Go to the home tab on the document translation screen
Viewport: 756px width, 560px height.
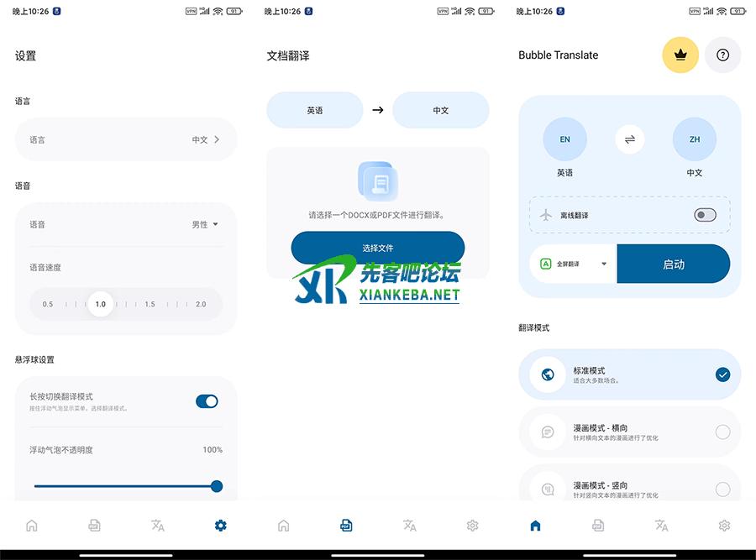click(284, 526)
